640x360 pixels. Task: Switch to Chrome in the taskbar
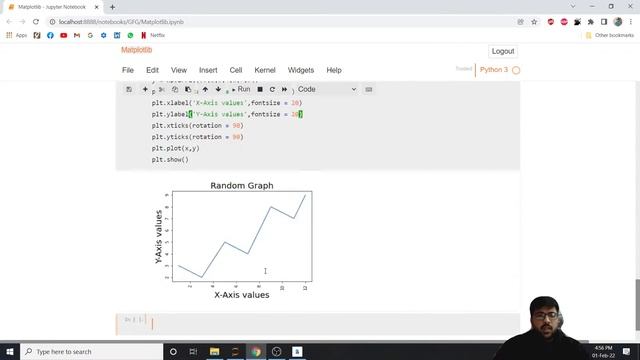click(x=256, y=351)
